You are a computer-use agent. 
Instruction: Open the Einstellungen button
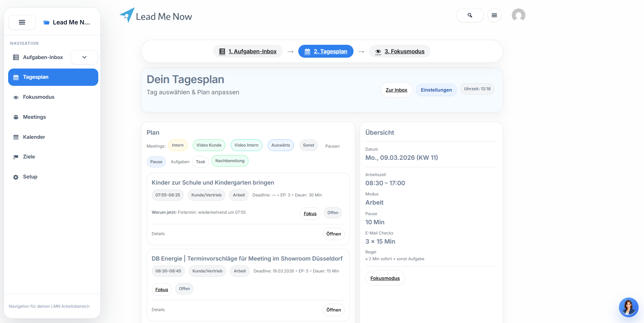pos(436,90)
